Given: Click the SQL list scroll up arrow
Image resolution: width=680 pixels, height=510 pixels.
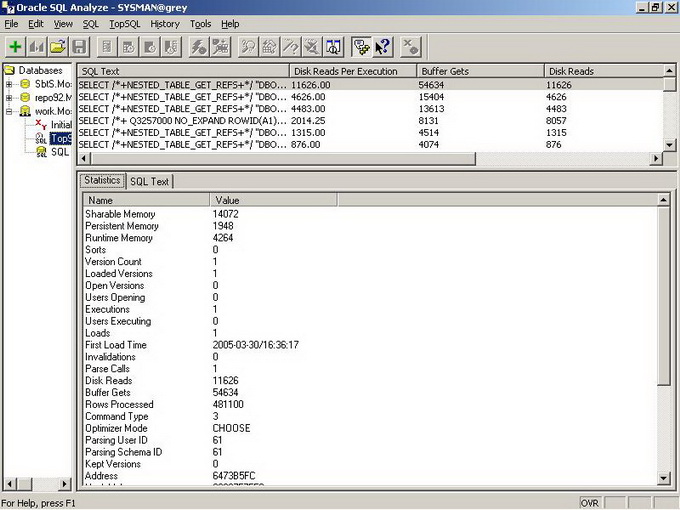Looking at the screenshot, I should [x=670, y=71].
